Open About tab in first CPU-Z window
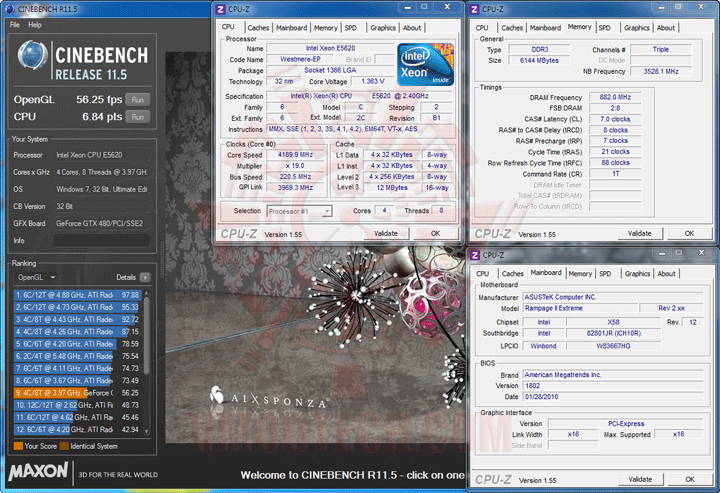 (x=412, y=28)
